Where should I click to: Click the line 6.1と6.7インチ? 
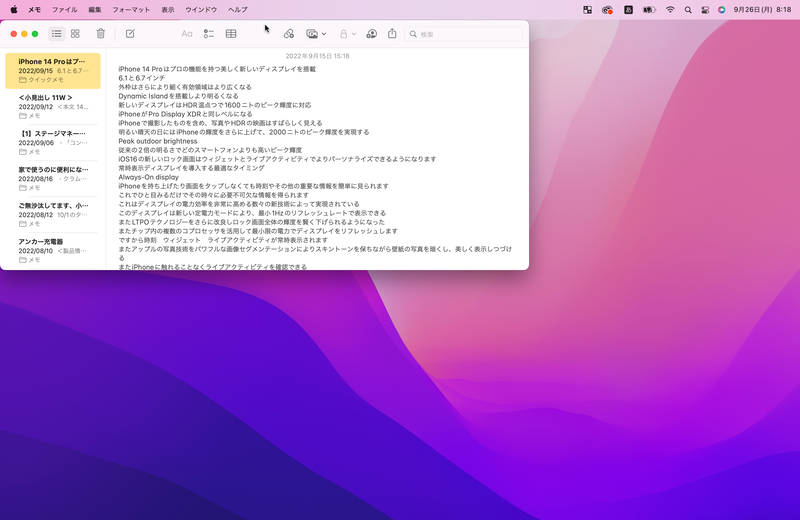pos(142,78)
